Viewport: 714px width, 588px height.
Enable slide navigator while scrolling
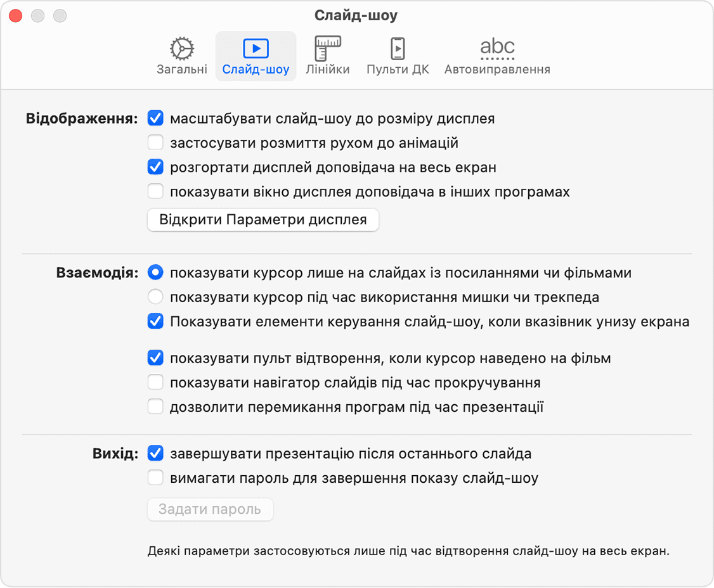point(155,382)
